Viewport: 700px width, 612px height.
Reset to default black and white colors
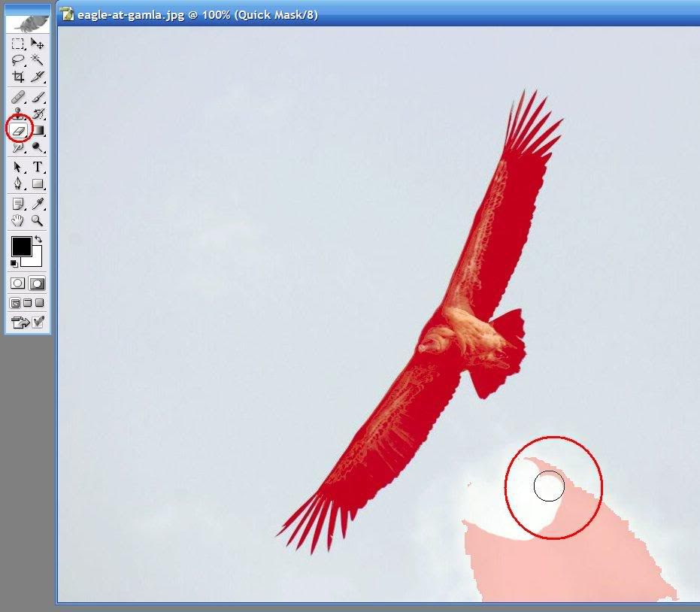tap(14, 263)
